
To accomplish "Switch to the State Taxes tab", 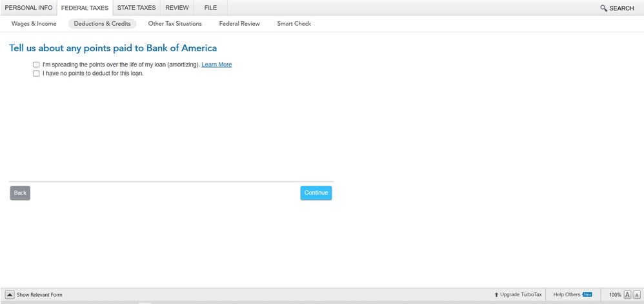I will coord(136,8).
